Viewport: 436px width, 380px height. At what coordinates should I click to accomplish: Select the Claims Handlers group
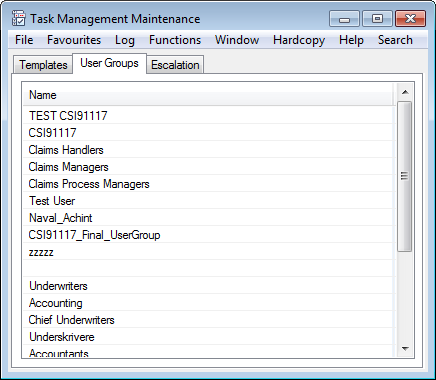pyautogui.click(x=208, y=150)
